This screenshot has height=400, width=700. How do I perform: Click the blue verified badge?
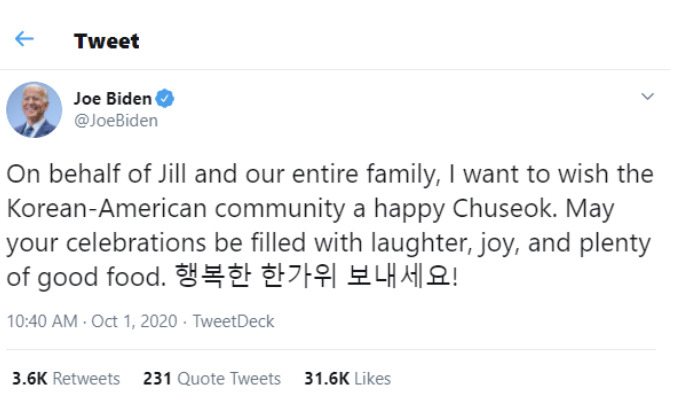[x=167, y=99]
